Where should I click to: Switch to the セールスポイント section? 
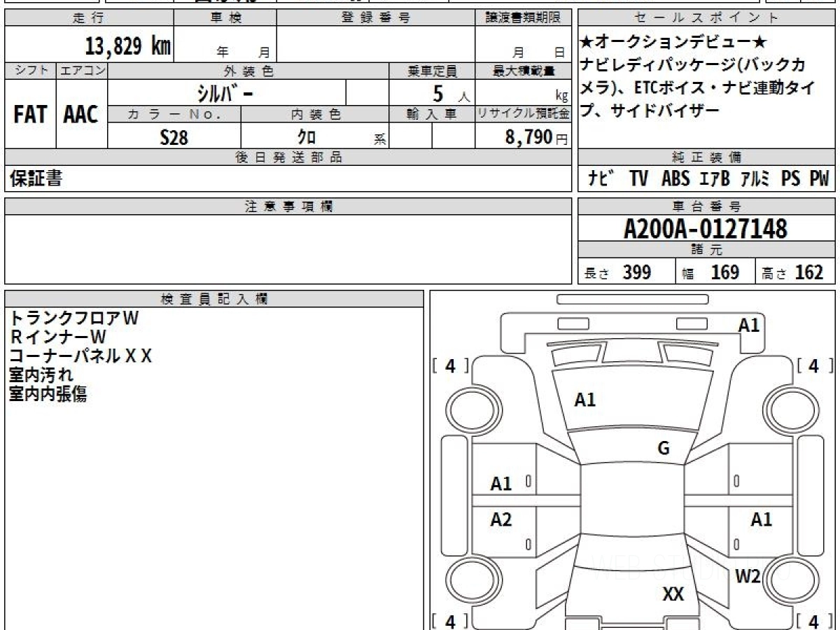pyautogui.click(x=706, y=17)
